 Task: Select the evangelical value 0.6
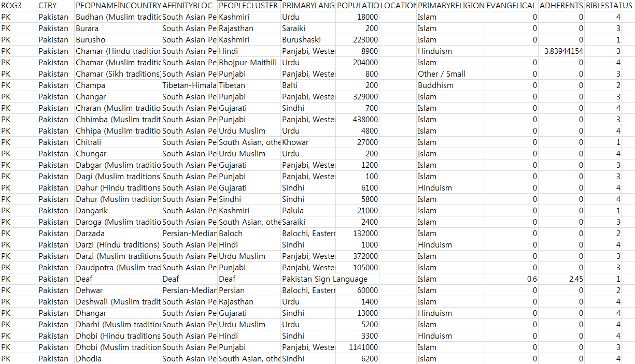point(512,279)
